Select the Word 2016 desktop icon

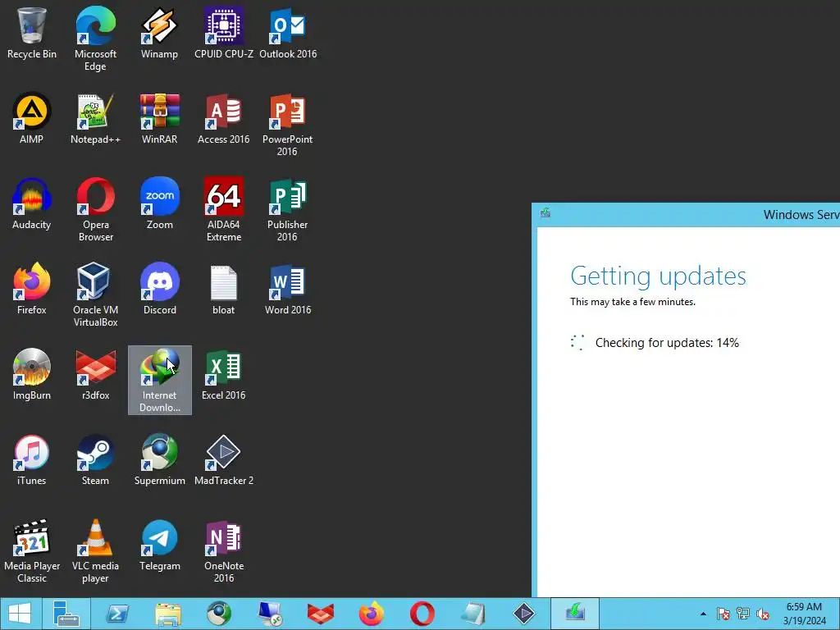click(288, 289)
